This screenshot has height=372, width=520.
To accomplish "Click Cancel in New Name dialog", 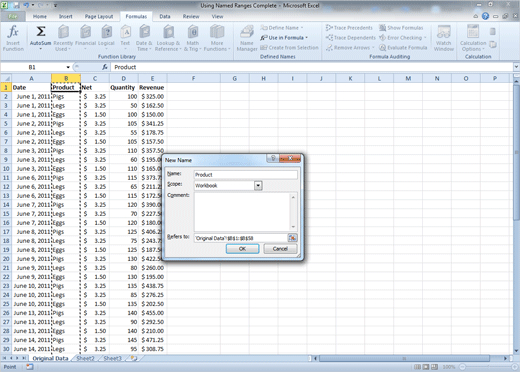I will tap(280, 249).
